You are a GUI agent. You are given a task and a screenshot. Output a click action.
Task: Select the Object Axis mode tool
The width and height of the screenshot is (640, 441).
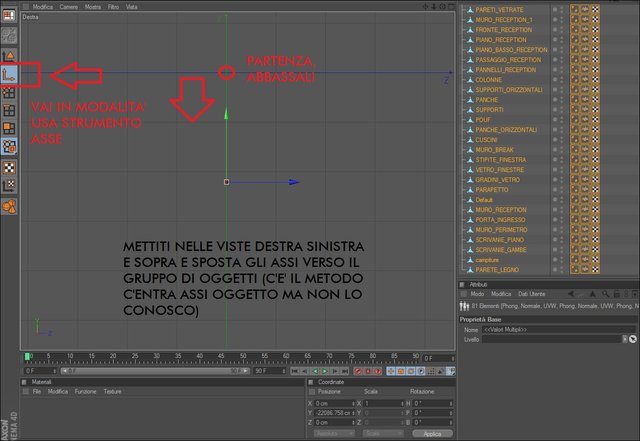(x=9, y=74)
